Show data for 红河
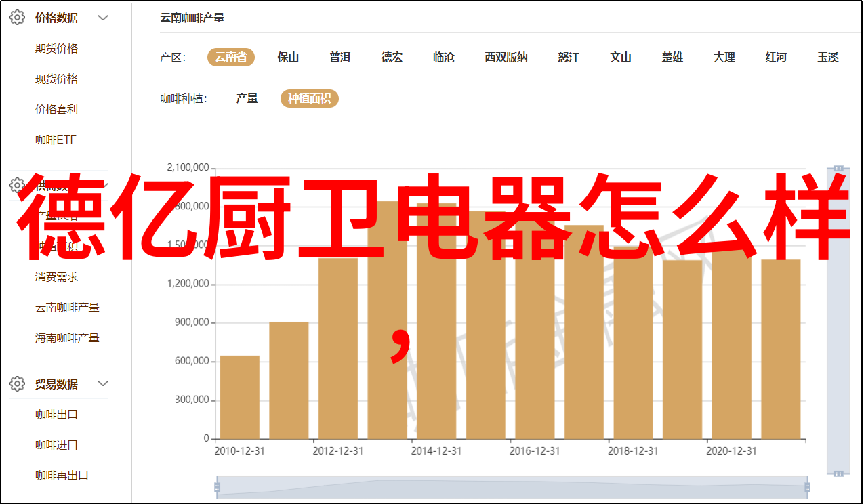The height and width of the screenshot is (504, 864). pos(777,58)
